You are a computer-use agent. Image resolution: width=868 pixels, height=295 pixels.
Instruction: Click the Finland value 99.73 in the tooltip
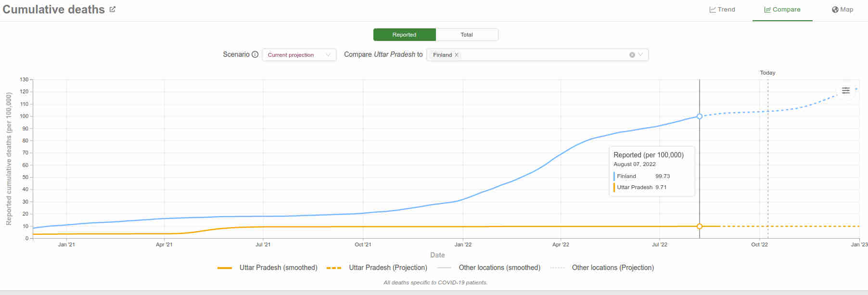[663, 176]
